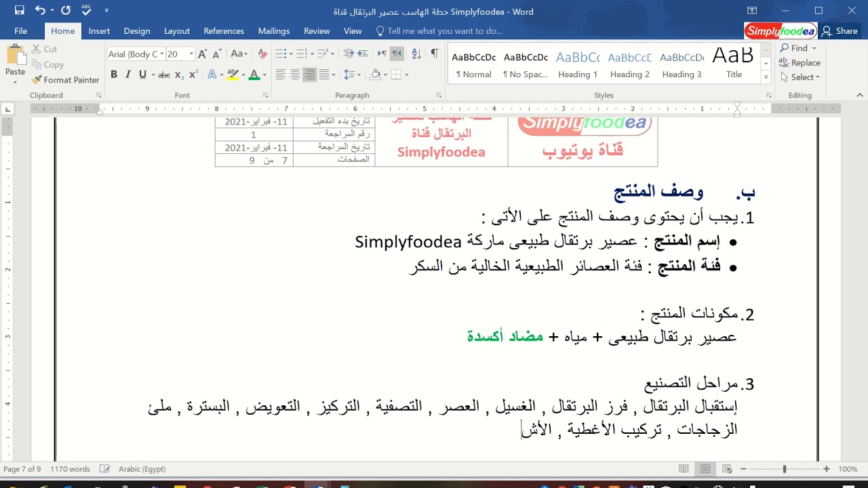868x488 pixels.
Task: Apply the Normal style
Action: pos(474,65)
